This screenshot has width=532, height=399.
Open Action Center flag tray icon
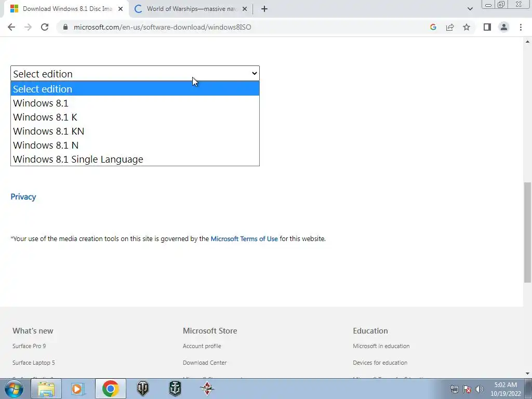click(467, 389)
